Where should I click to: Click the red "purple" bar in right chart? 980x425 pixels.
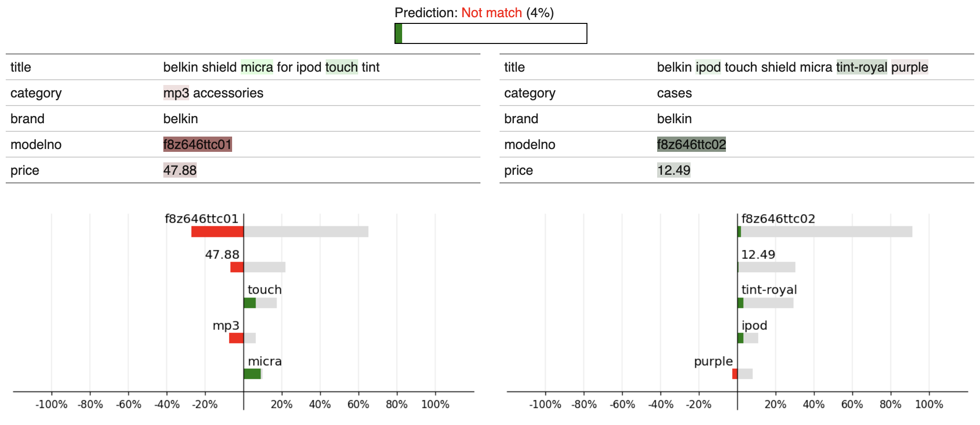[x=735, y=373]
